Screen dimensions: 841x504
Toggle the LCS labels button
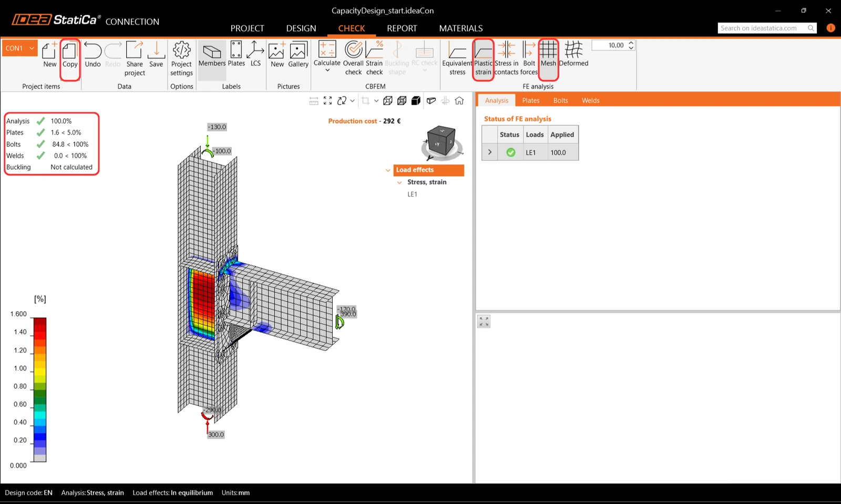click(x=255, y=55)
